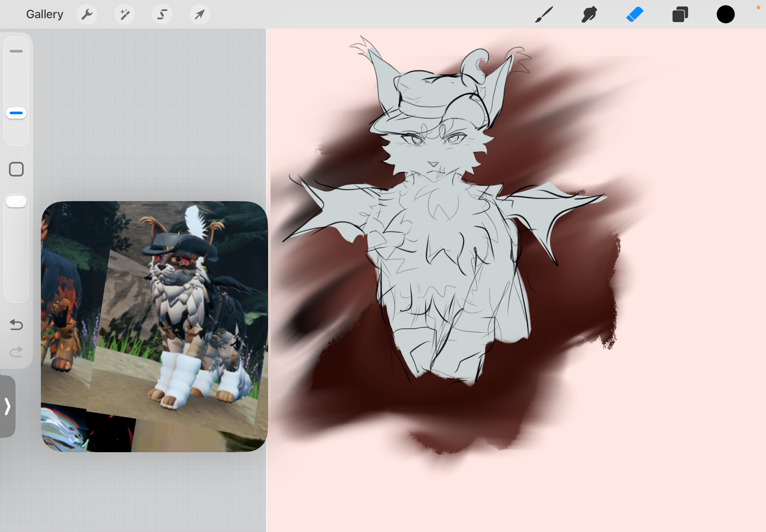This screenshot has height=532, width=766.
Task: Tap the cat reference image window
Action: pos(154,326)
